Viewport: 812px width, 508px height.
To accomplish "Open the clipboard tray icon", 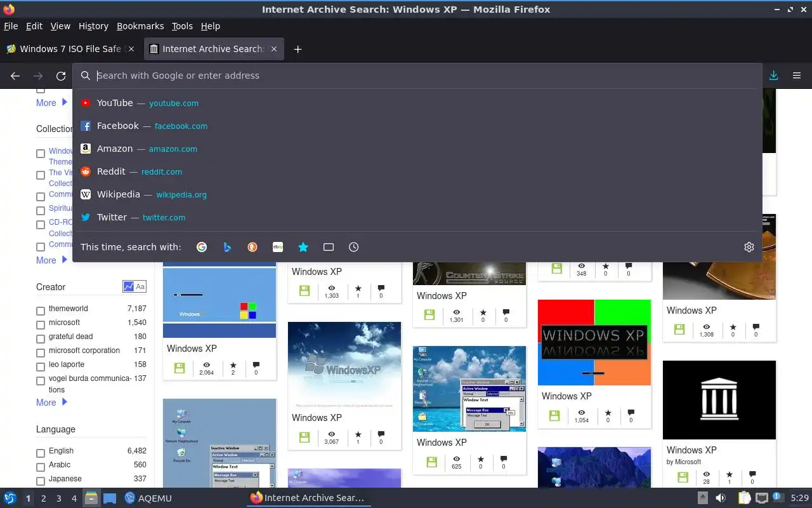I will tap(744, 498).
